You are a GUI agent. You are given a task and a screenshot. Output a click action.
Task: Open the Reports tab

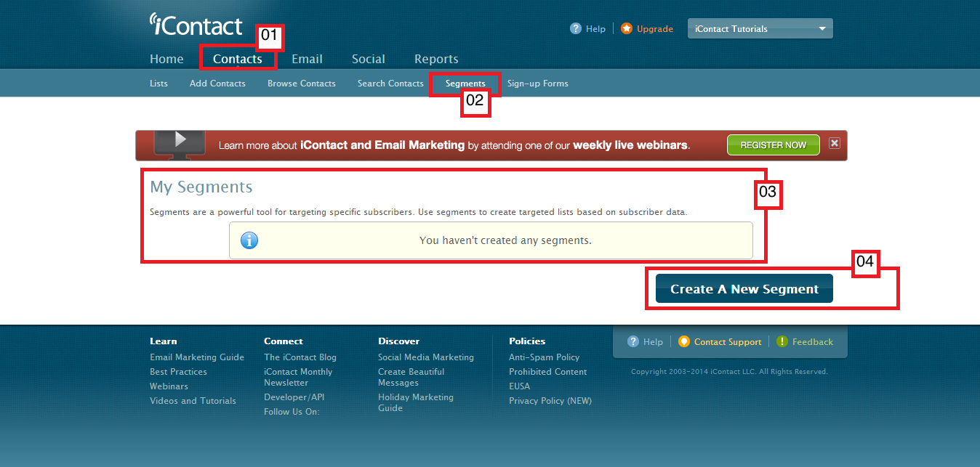coord(436,59)
